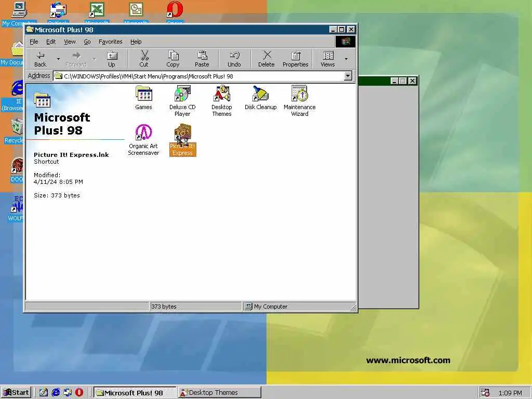Open the File menu
The width and height of the screenshot is (532, 399).
34,42
